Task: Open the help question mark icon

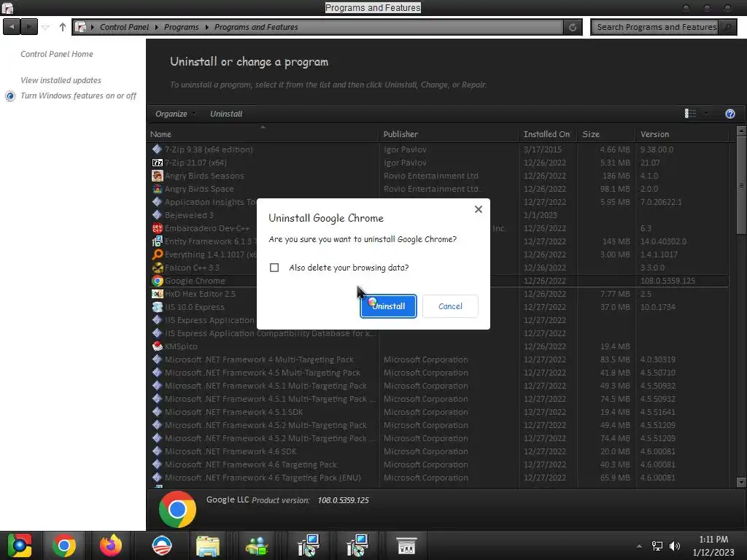Action: 729,114
